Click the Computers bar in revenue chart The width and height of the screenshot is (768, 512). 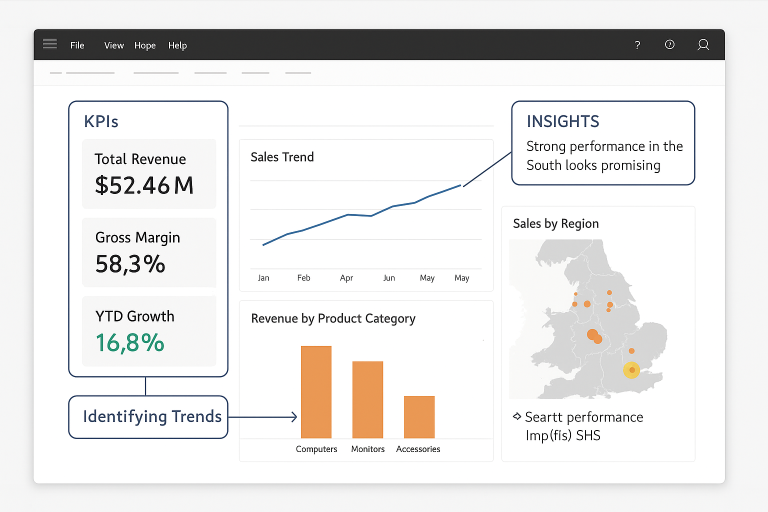tap(316, 391)
